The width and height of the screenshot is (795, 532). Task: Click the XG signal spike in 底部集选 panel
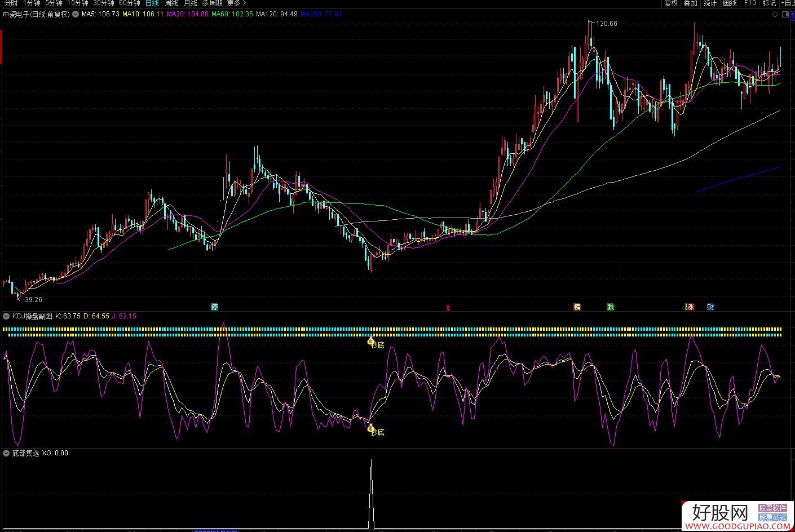pyautogui.click(x=371, y=493)
